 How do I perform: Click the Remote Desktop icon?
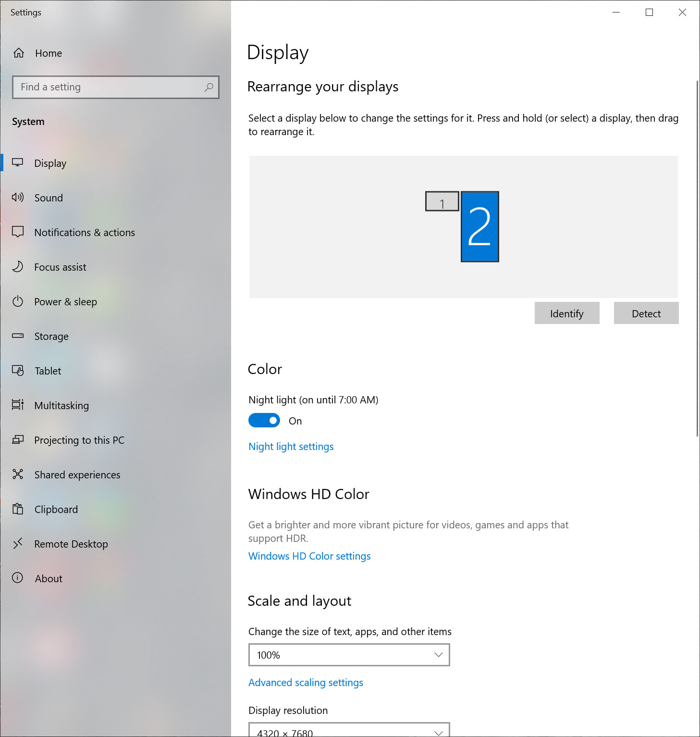(18, 544)
